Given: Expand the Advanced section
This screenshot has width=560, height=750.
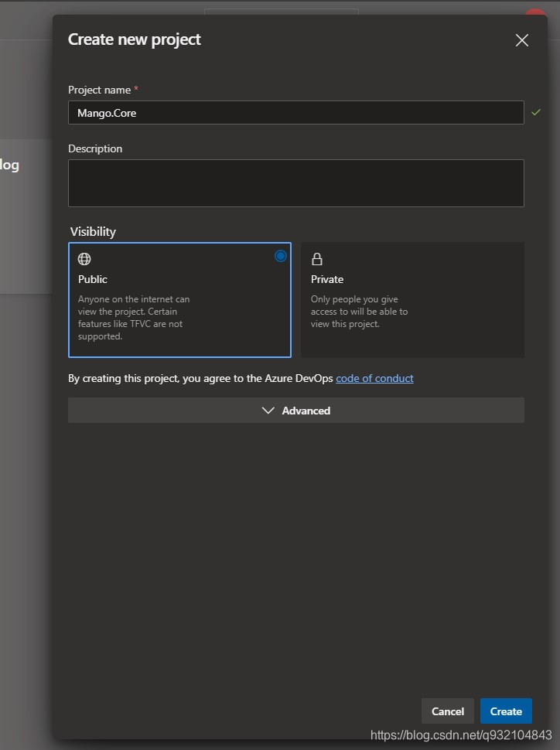Looking at the screenshot, I should coord(295,411).
